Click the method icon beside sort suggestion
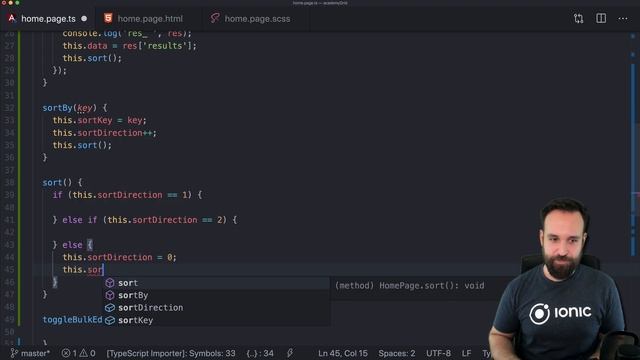640x360 pixels. 110,283
